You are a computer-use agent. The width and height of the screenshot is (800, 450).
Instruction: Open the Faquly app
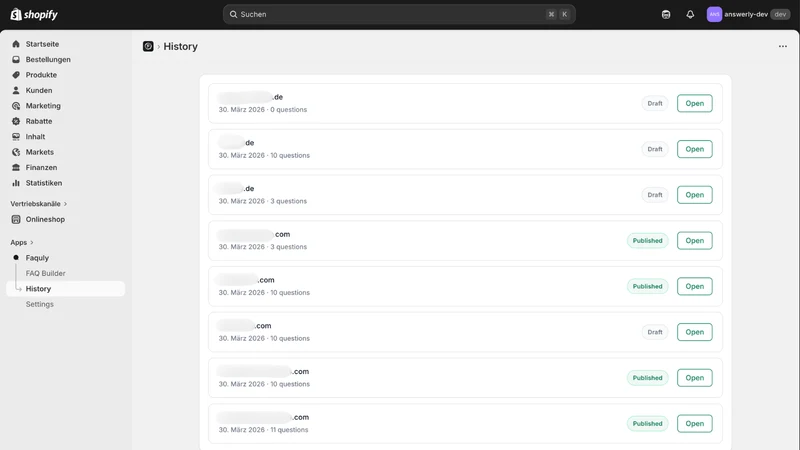point(37,258)
